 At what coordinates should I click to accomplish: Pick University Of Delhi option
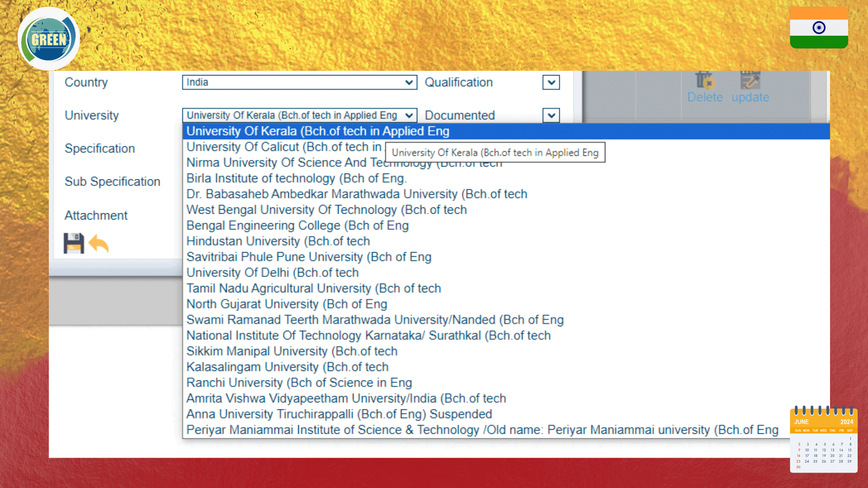click(x=273, y=273)
